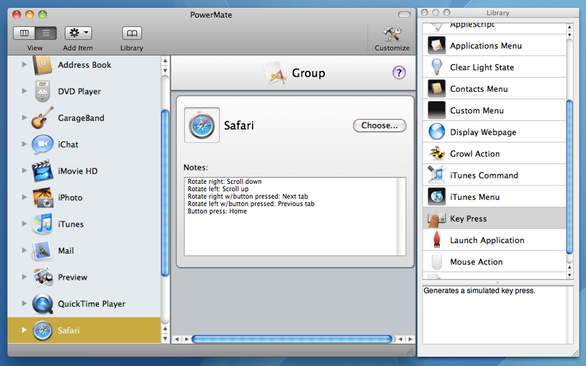Image resolution: width=586 pixels, height=366 pixels.
Task: Select the Contacts Menu icon in Library
Action: 437,89
